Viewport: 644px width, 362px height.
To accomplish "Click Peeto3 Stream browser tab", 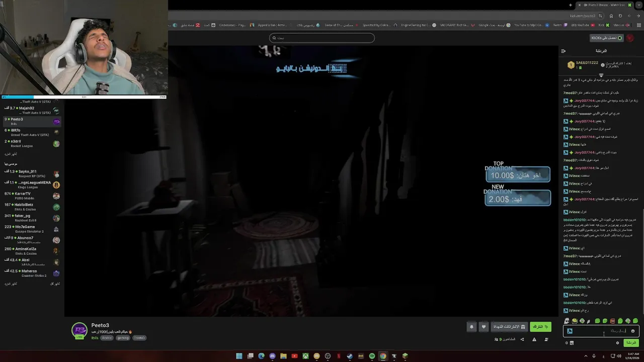I will click(x=605, y=5).
